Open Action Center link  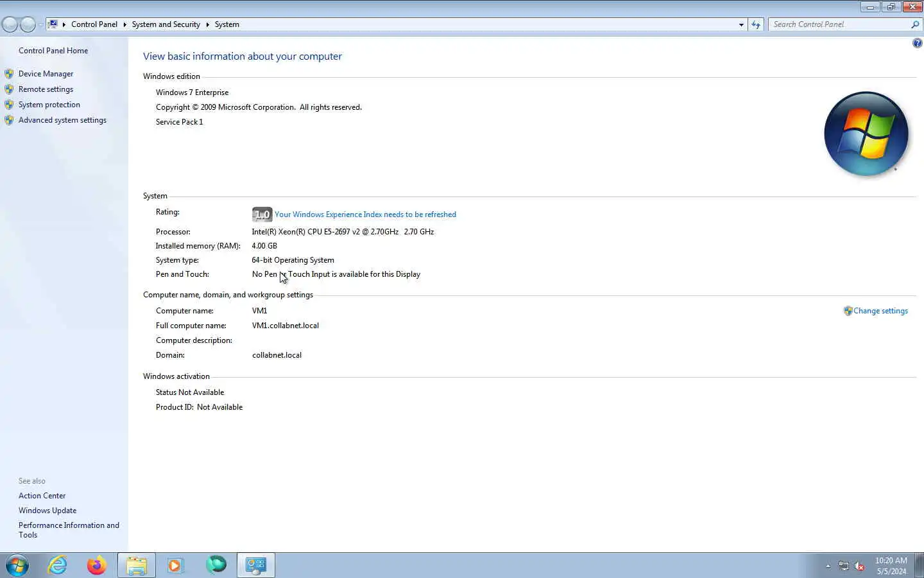point(42,496)
